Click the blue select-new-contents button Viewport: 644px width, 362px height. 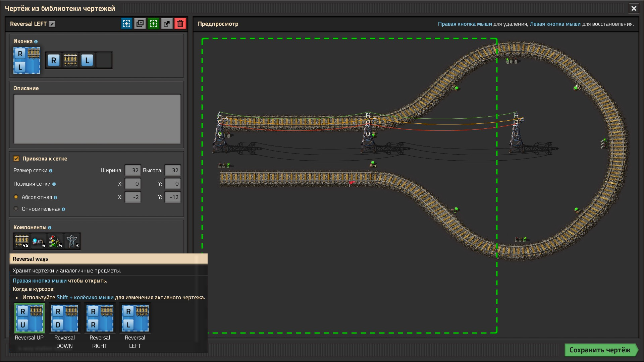click(x=126, y=23)
